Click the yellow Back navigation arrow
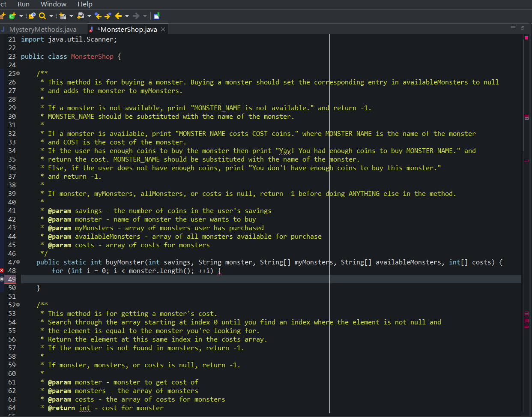 (118, 16)
